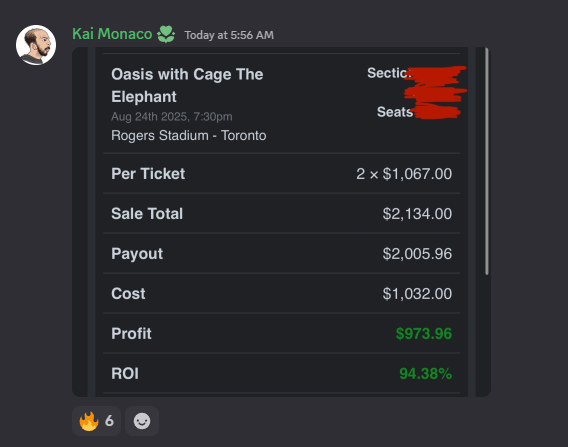568x447 pixels.
Task: Click the image vertical scrollbar thumb
Action: (x=487, y=162)
